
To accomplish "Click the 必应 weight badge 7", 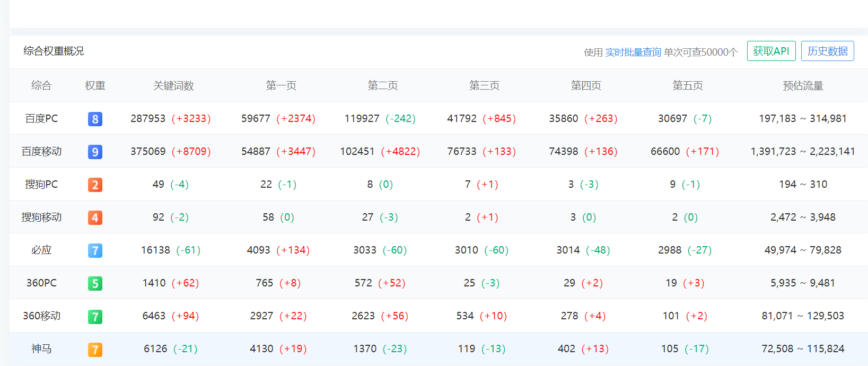I will coord(95,250).
